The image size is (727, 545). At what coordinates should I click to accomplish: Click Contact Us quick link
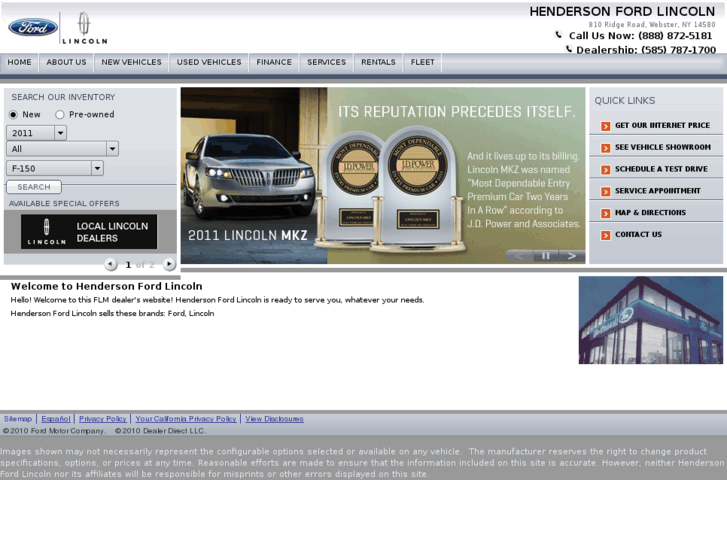638,234
